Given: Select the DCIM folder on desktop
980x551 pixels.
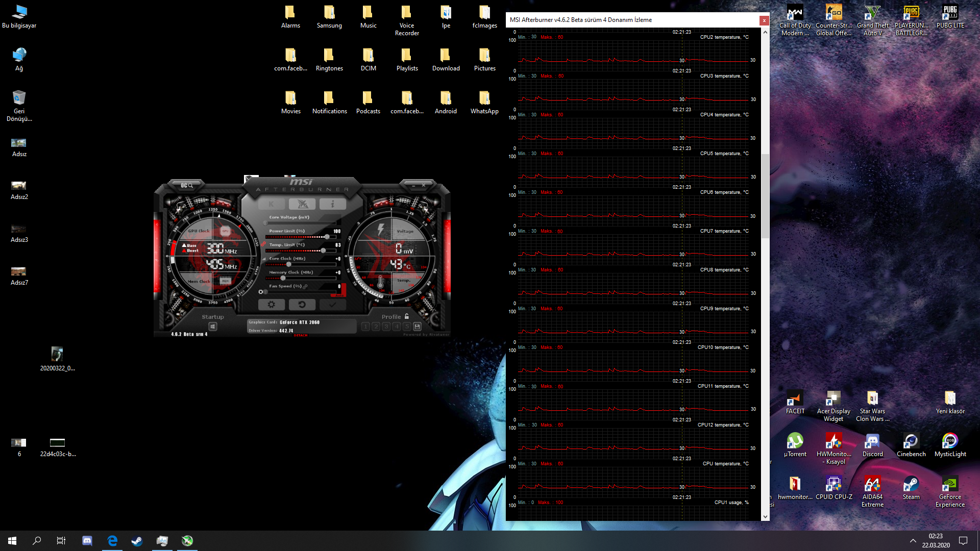Looking at the screenshot, I should pyautogui.click(x=368, y=59).
